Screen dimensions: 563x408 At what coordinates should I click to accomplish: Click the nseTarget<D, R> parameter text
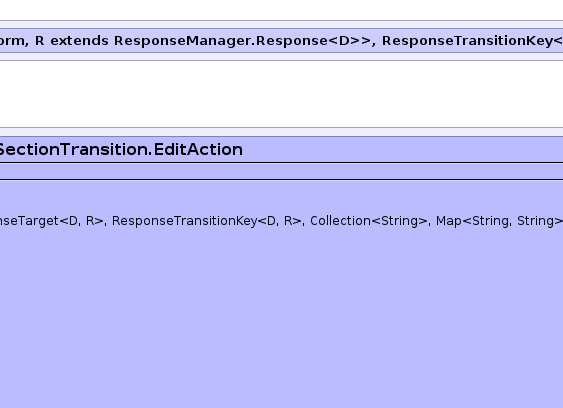pos(52,221)
